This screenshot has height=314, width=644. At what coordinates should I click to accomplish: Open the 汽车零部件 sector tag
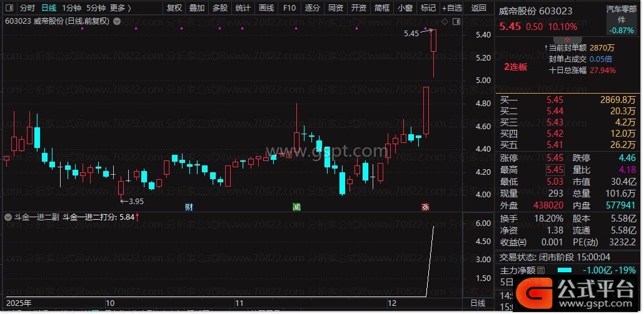621,14
